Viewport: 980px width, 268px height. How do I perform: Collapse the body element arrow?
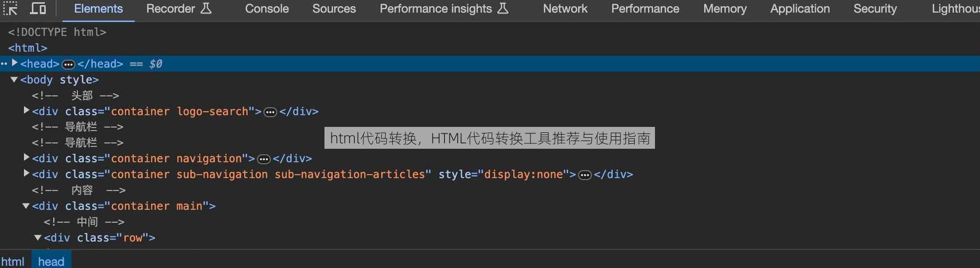pyautogui.click(x=14, y=79)
